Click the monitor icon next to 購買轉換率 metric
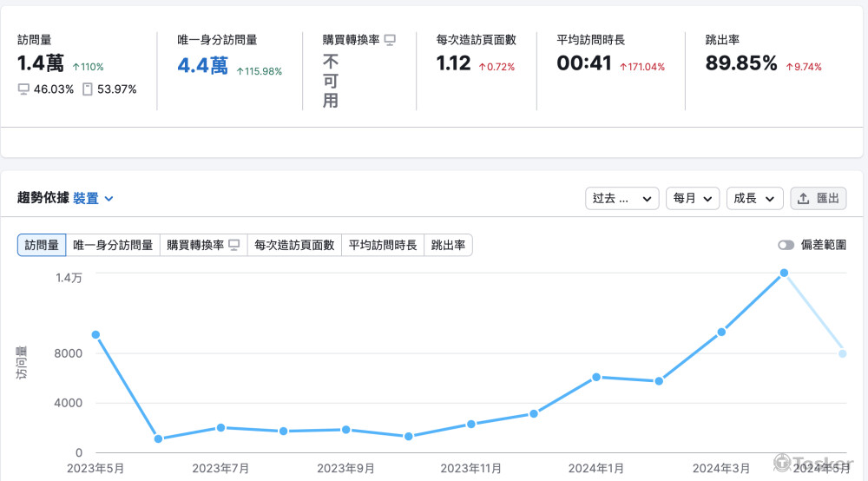Image resolution: width=868 pixels, height=481 pixels. 390,40
